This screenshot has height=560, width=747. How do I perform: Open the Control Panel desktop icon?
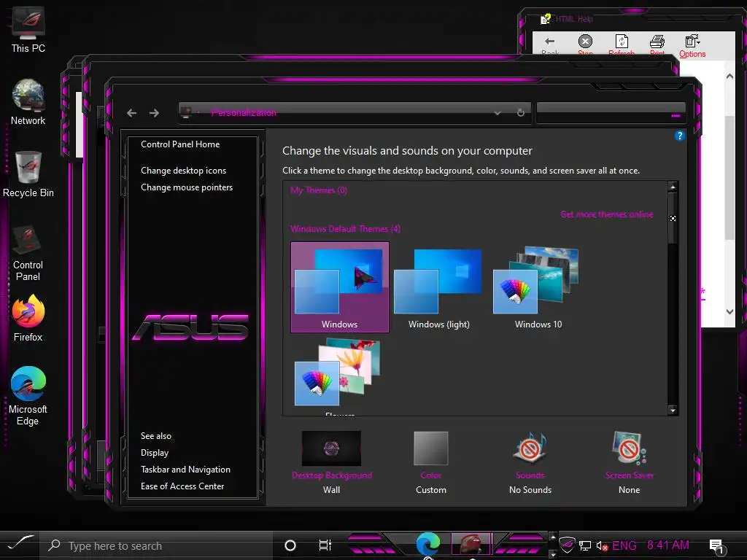click(x=28, y=253)
